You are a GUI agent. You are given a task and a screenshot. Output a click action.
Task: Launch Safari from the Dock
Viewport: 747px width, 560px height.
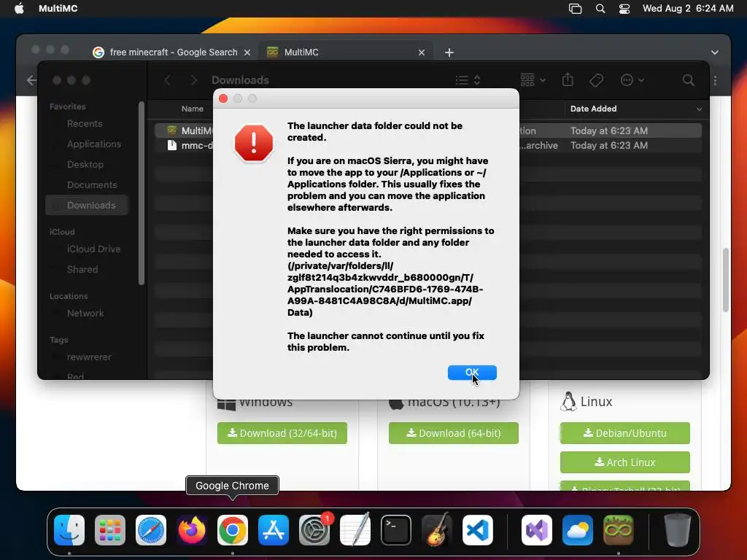[x=151, y=530]
